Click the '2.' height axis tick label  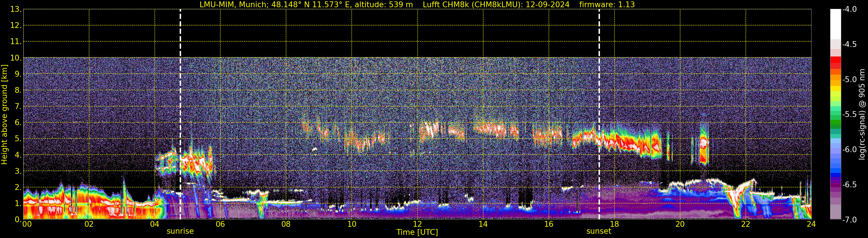pyautogui.click(x=18, y=188)
